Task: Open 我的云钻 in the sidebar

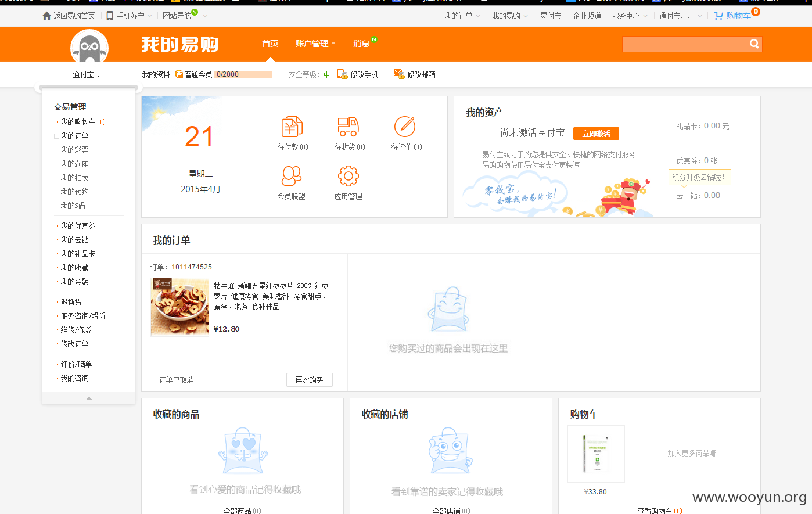Action: (75, 240)
